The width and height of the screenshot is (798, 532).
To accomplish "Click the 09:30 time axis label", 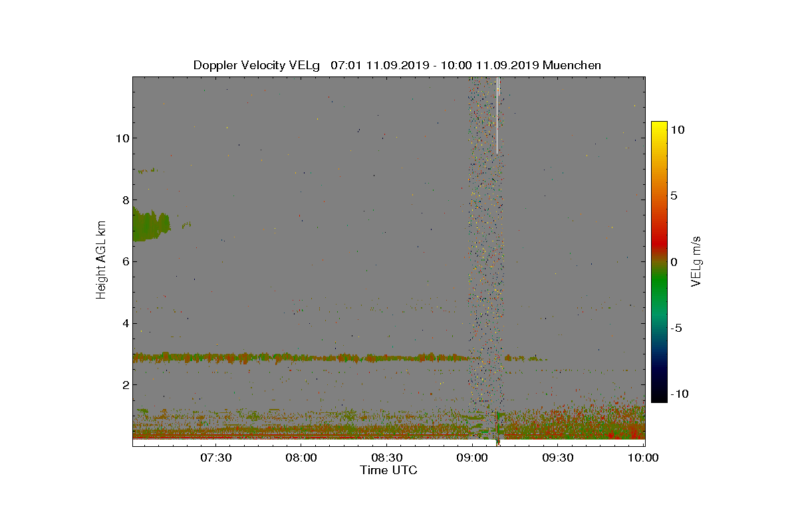I will 558,458.
